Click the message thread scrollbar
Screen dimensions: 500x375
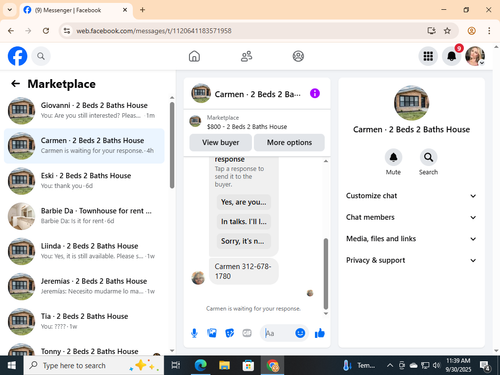pyautogui.click(x=326, y=274)
